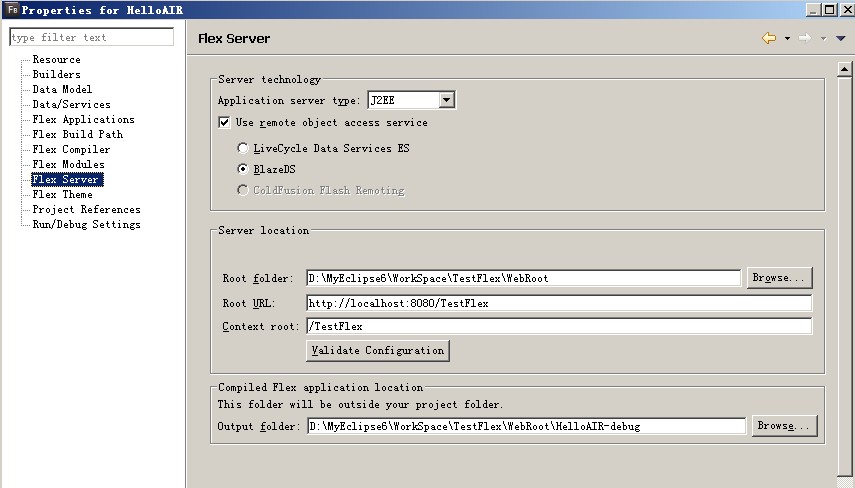
Task: Toggle Use remote object access service
Action: point(224,123)
